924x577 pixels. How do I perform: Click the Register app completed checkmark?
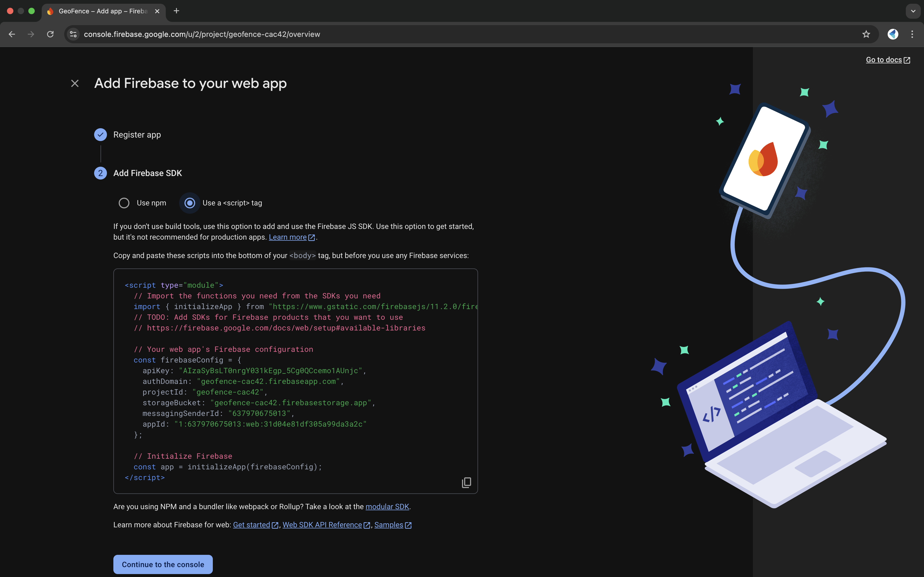tap(100, 134)
